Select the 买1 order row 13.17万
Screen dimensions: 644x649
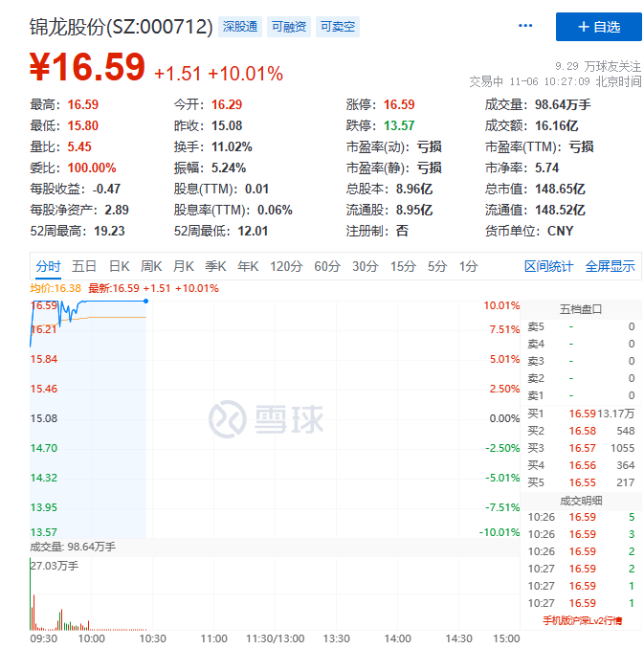[x=581, y=414]
